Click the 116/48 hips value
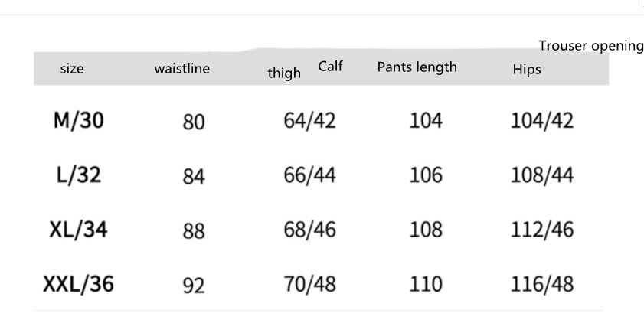Viewport: 644px width, 320px height. (x=542, y=284)
